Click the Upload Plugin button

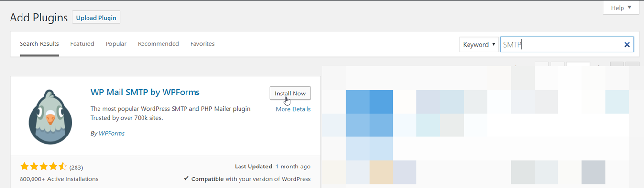pos(96,18)
